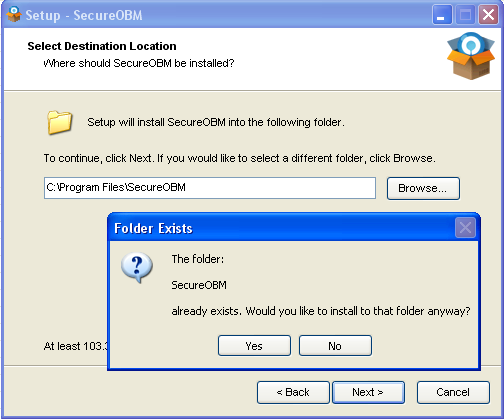Click the SecureOBM installer icon in title bar
Image resolution: width=504 pixels, height=420 pixels.
click(14, 15)
